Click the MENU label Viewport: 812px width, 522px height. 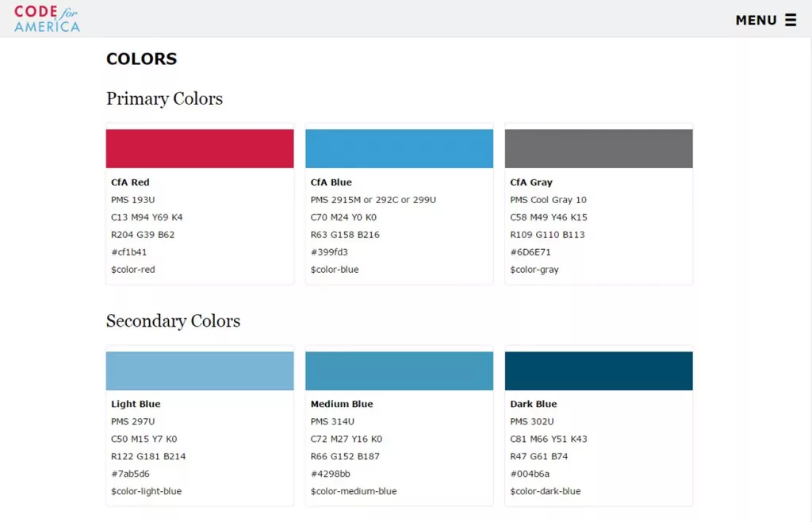[756, 20]
